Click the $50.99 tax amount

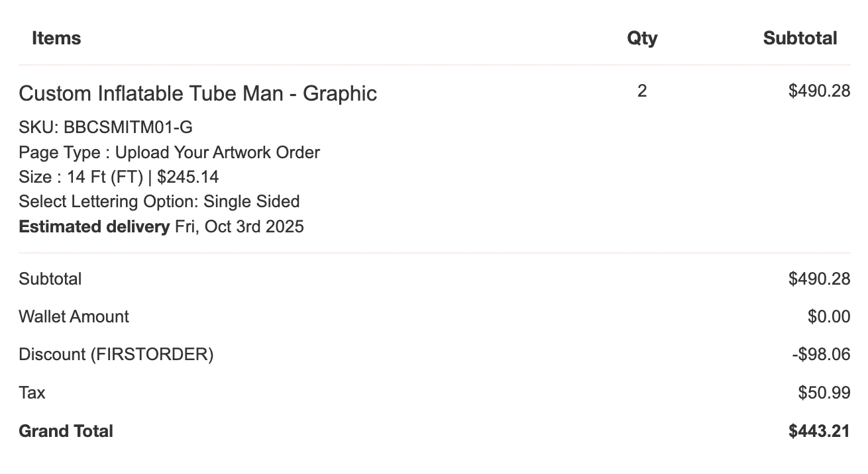tap(824, 393)
